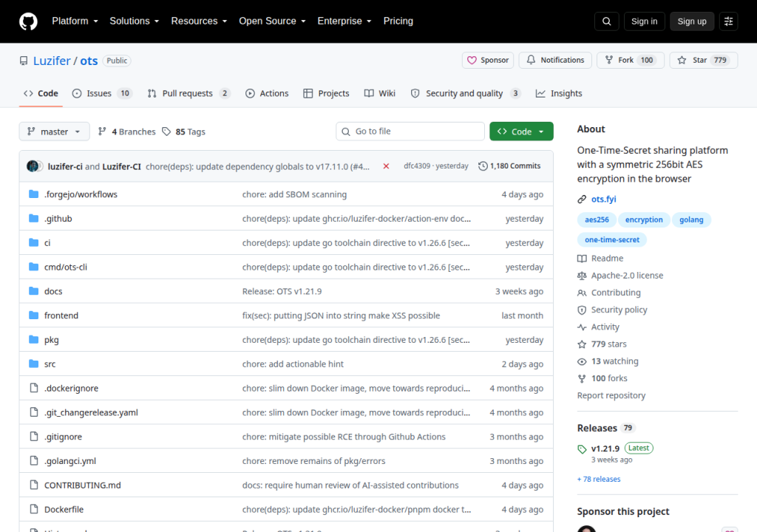Open the 4 Branches link
The width and height of the screenshot is (757, 532).
pos(127,132)
